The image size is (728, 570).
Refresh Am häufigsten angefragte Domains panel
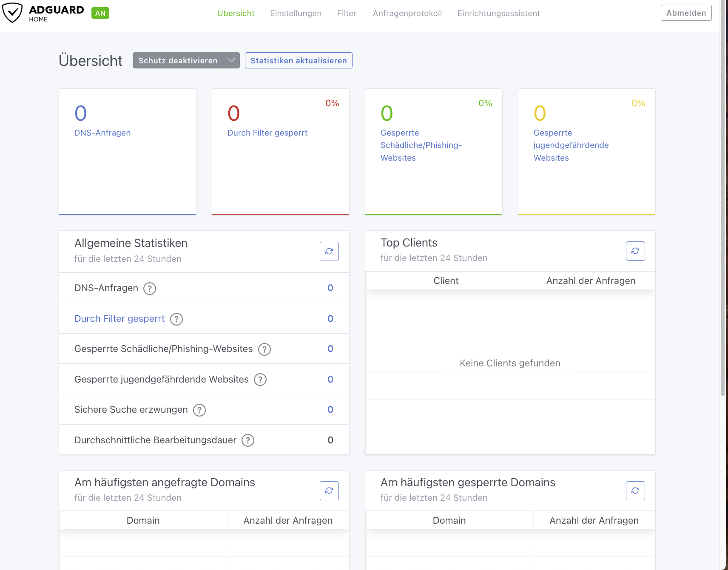click(x=329, y=491)
